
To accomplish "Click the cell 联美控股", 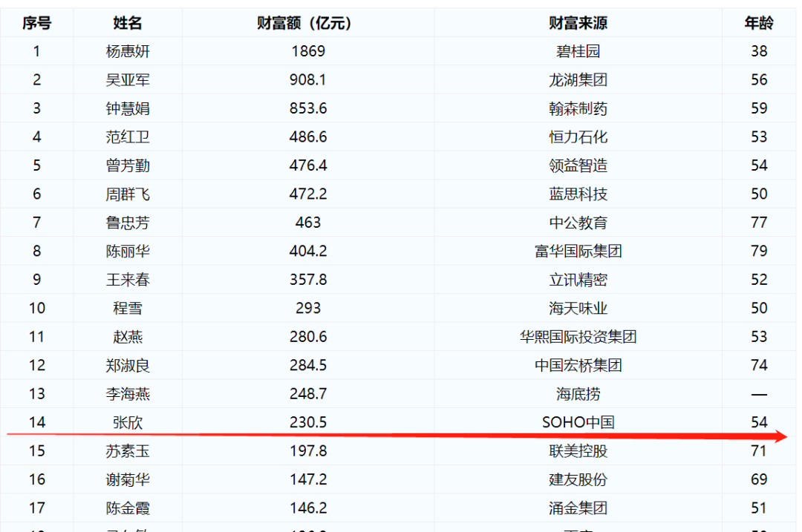I will pos(578,451).
